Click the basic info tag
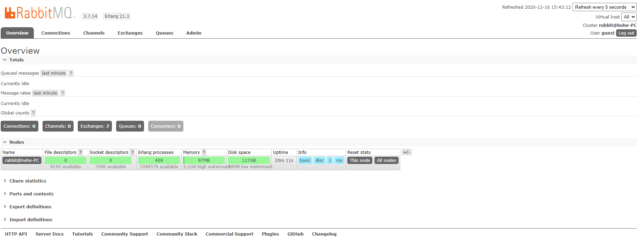The height and width of the screenshot is (238, 644). click(305, 160)
